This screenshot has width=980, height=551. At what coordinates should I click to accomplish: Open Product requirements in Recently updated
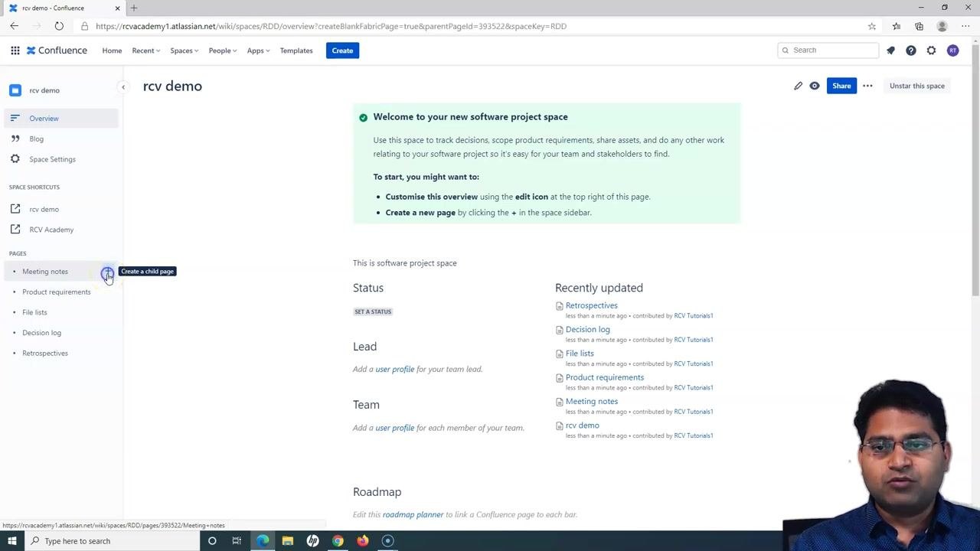[604, 377]
